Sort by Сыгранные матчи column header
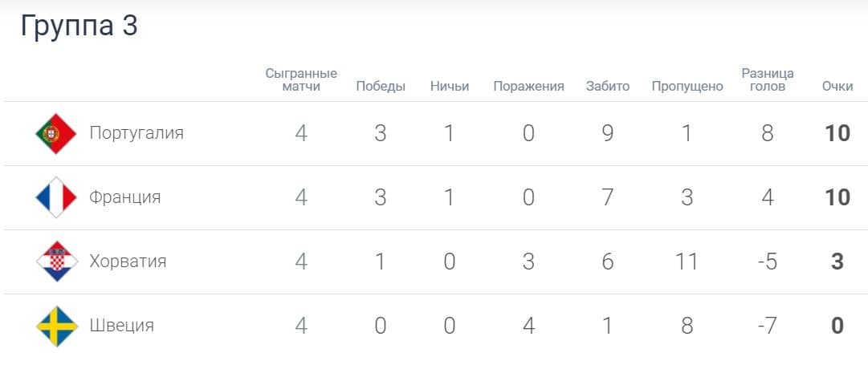Viewport: 868px width, 369px height. tap(301, 79)
